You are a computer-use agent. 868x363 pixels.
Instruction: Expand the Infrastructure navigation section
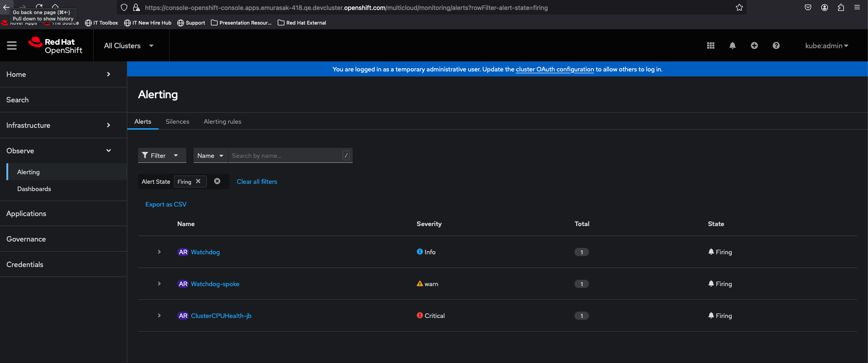pyautogui.click(x=63, y=125)
